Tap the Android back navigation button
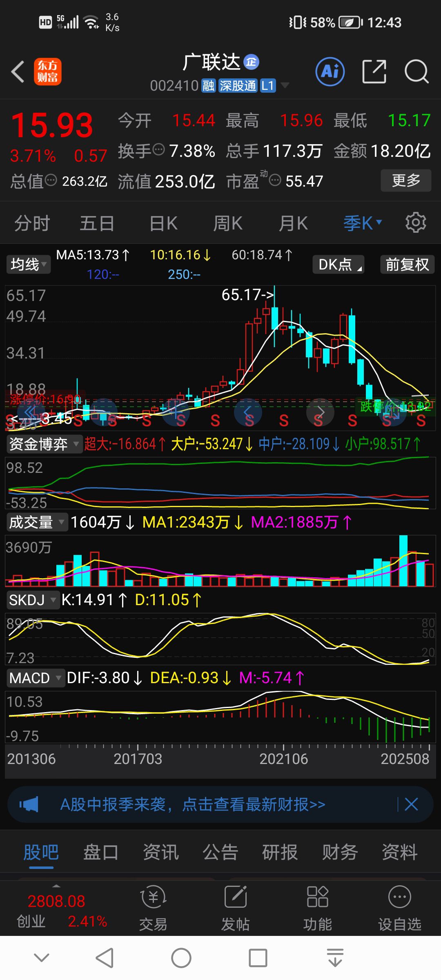Viewport: 441px width, 980px height. (x=105, y=958)
